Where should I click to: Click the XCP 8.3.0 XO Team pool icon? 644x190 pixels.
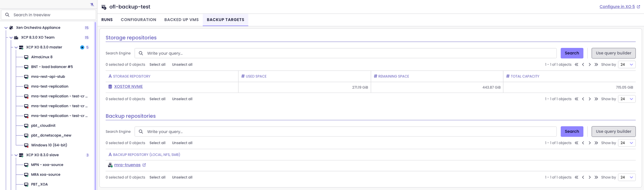tap(16, 38)
